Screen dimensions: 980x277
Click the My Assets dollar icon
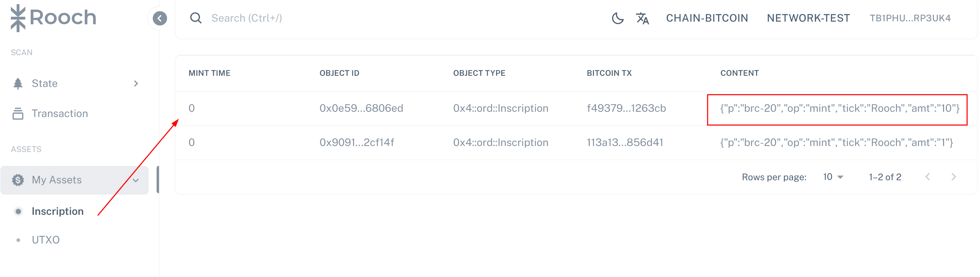[18, 180]
